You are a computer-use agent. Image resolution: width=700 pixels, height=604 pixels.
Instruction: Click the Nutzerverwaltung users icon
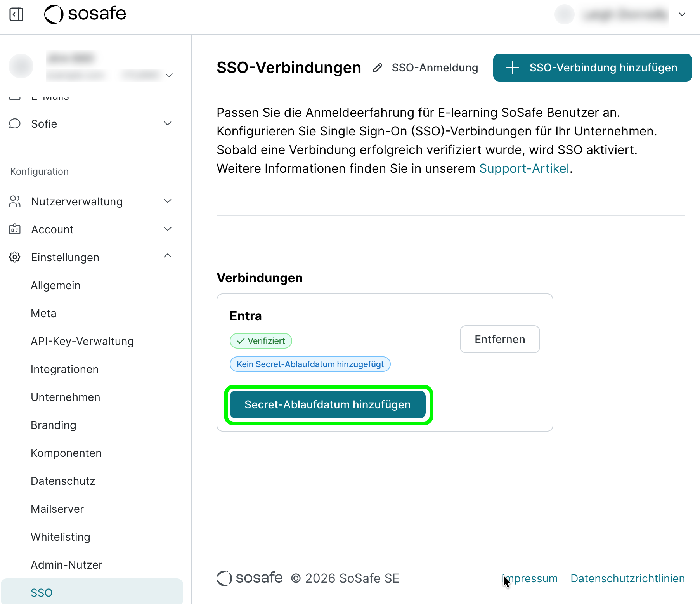point(15,201)
